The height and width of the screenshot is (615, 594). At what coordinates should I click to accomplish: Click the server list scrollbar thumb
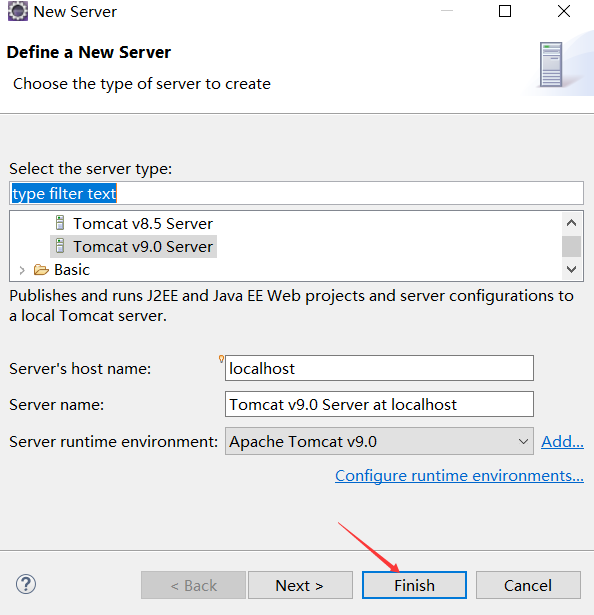(x=571, y=246)
